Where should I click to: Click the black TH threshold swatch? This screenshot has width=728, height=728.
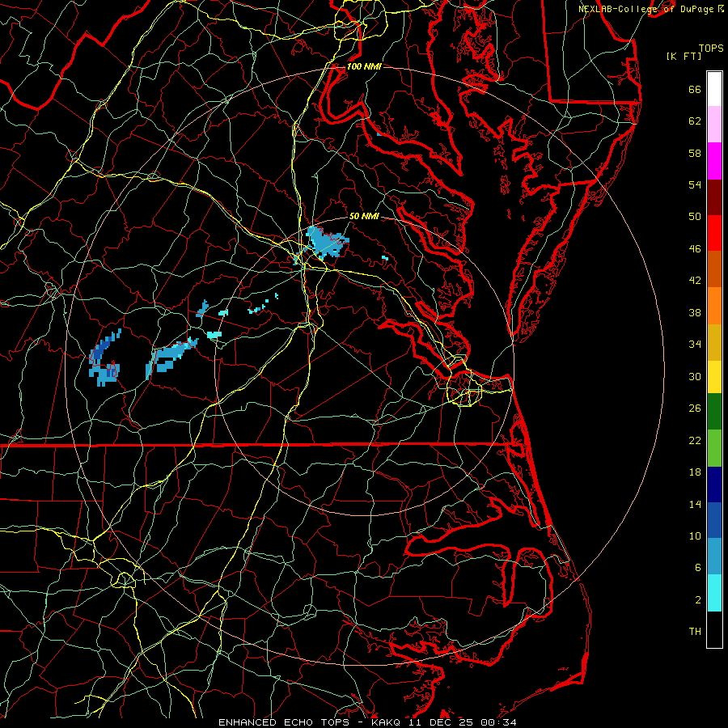(x=714, y=629)
